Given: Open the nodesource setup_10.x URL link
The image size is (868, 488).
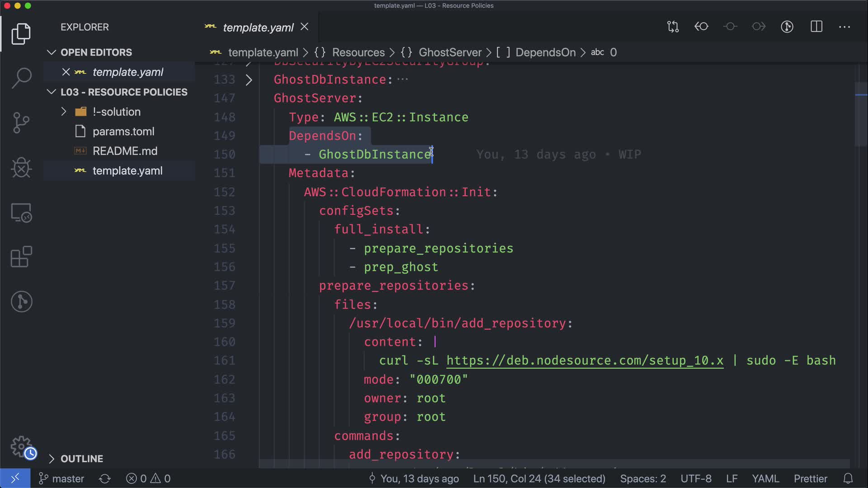Looking at the screenshot, I should 584,361.
